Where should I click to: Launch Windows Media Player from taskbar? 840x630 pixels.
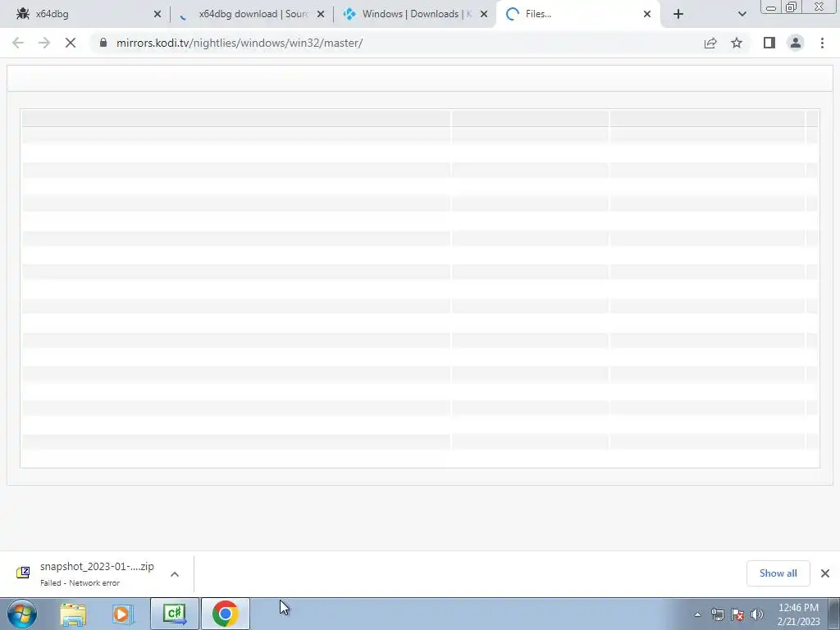click(123, 614)
